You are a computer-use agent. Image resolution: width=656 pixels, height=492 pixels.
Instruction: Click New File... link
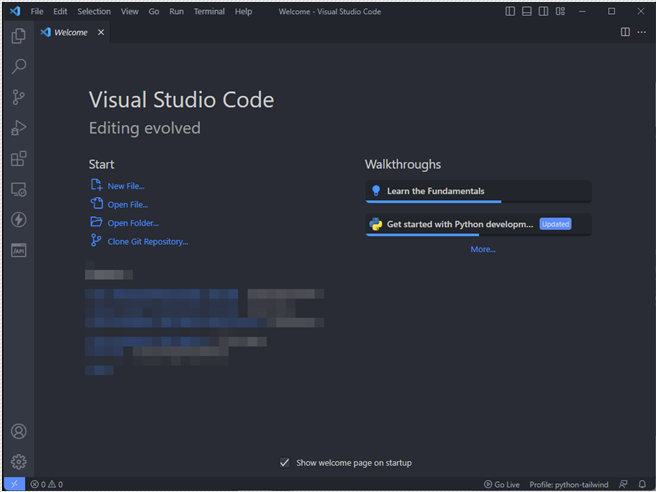126,186
